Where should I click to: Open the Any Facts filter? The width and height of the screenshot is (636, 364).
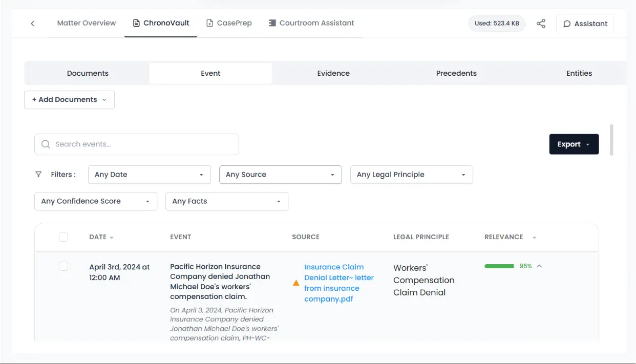(227, 201)
